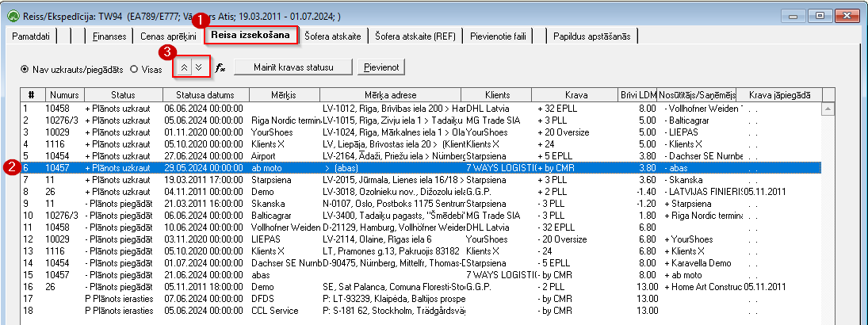Image resolution: width=868 pixels, height=325 pixels.
Task: Click the move-down double chevron icon
Action: 199,69
